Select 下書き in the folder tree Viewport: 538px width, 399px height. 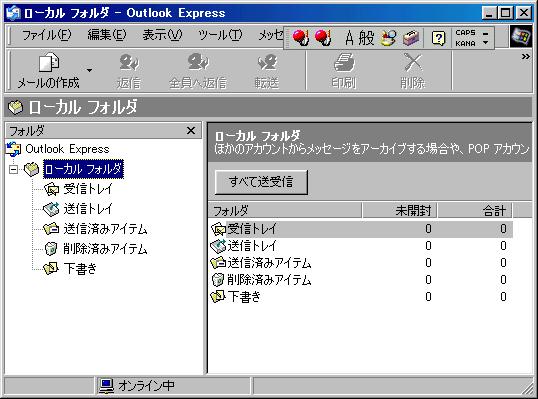click(x=80, y=268)
